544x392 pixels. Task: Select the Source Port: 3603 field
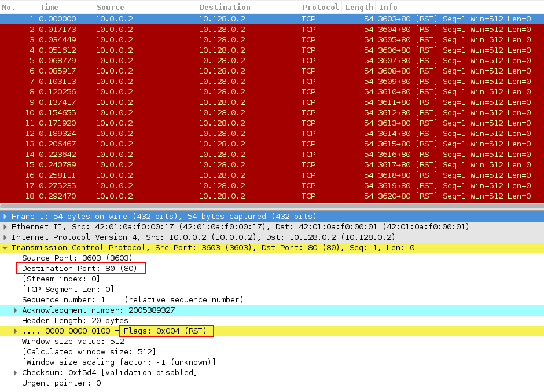click(x=272, y=258)
